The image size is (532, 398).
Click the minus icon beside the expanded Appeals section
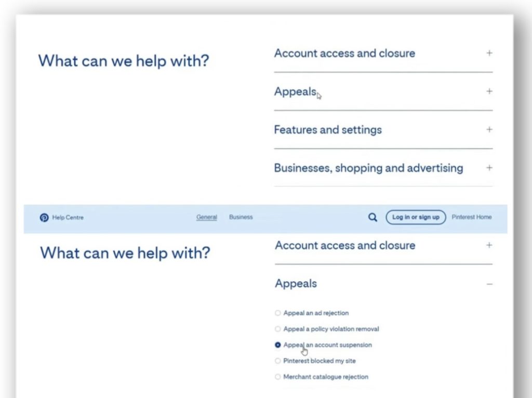point(489,284)
